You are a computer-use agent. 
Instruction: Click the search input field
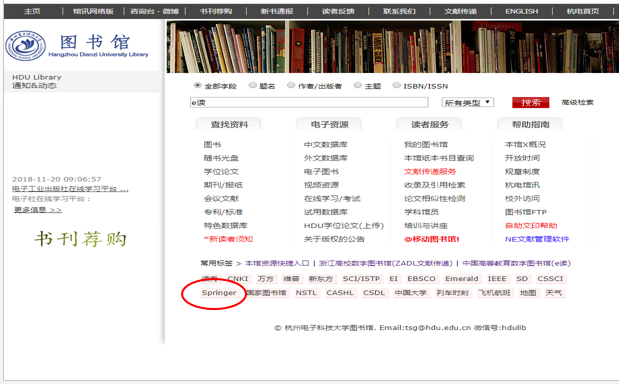pyautogui.click(x=309, y=103)
